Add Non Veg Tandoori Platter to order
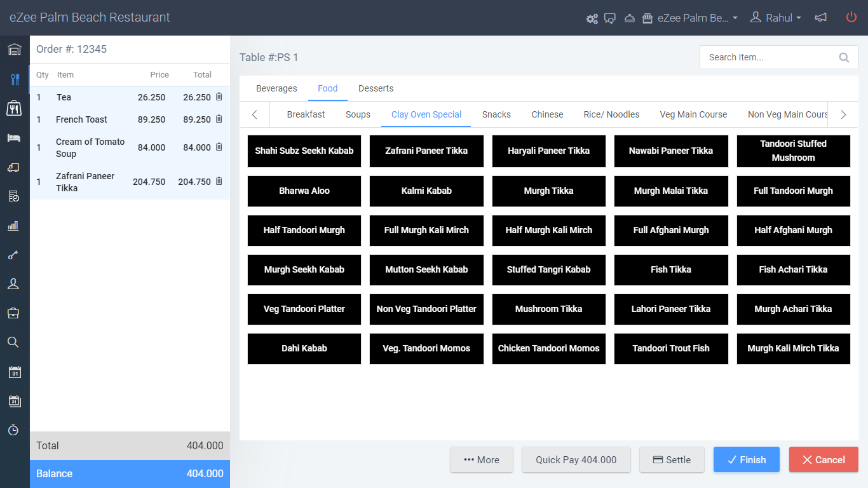The width and height of the screenshot is (868, 488). [x=426, y=309]
